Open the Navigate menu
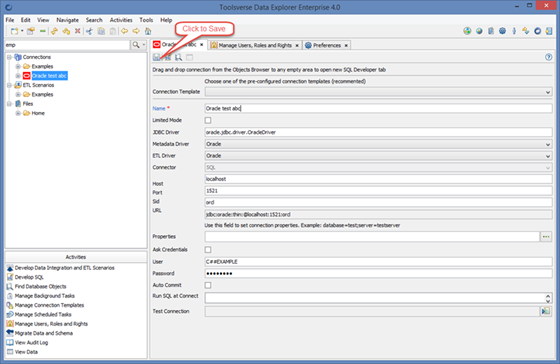 pyautogui.click(x=68, y=20)
